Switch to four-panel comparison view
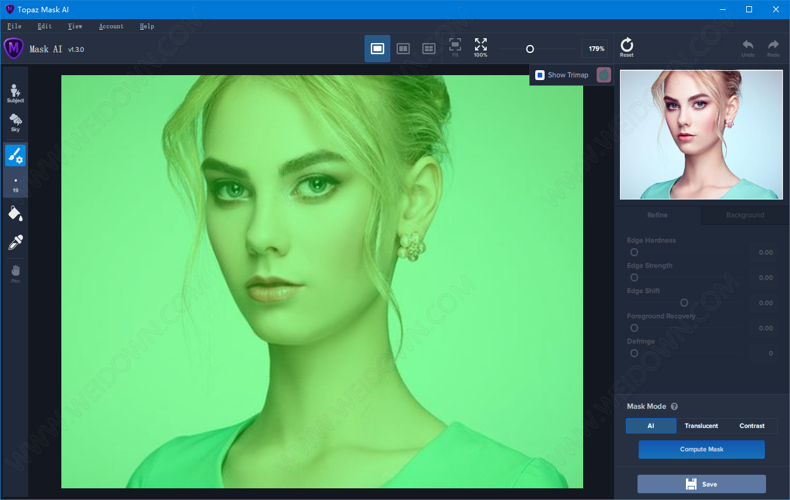Image resolution: width=790 pixels, height=500 pixels. point(429,48)
